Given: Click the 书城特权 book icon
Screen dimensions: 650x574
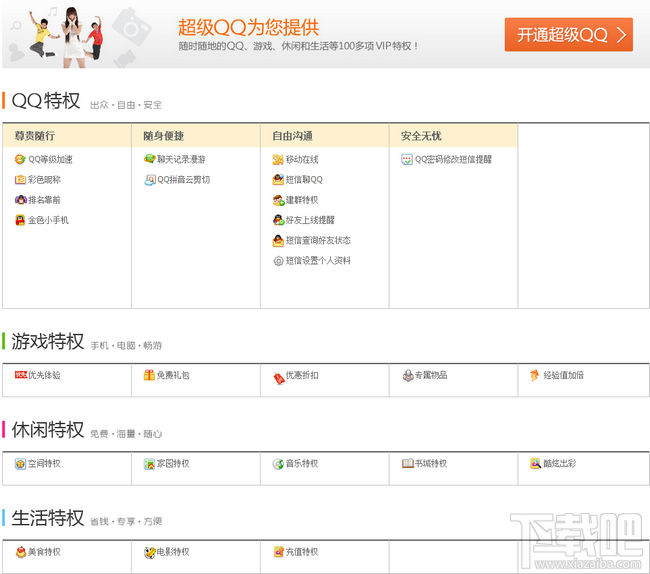Looking at the screenshot, I should click(x=408, y=463).
